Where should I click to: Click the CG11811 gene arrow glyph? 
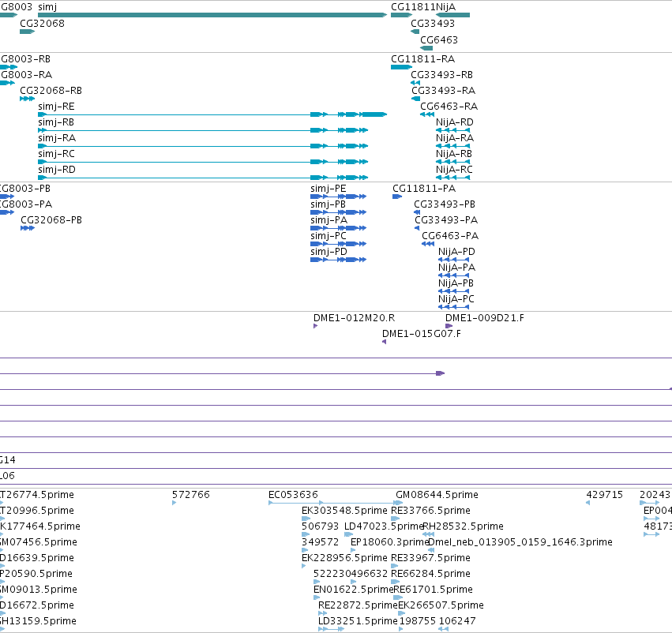tap(401, 15)
